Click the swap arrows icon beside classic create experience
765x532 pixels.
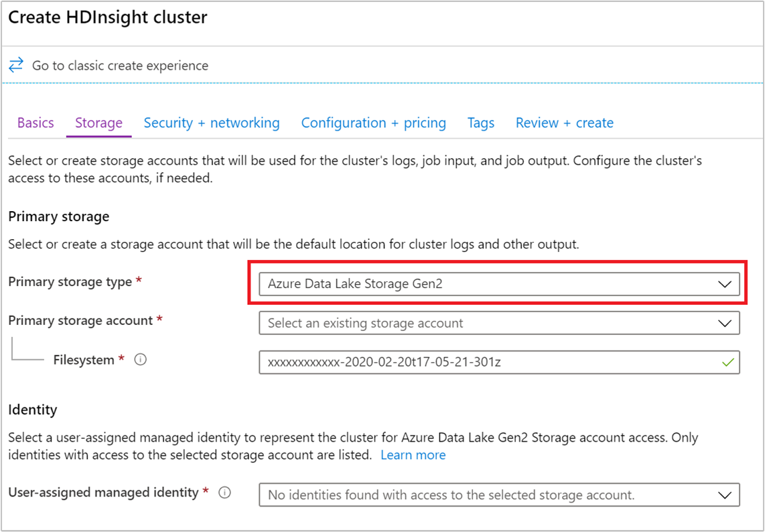(x=16, y=65)
